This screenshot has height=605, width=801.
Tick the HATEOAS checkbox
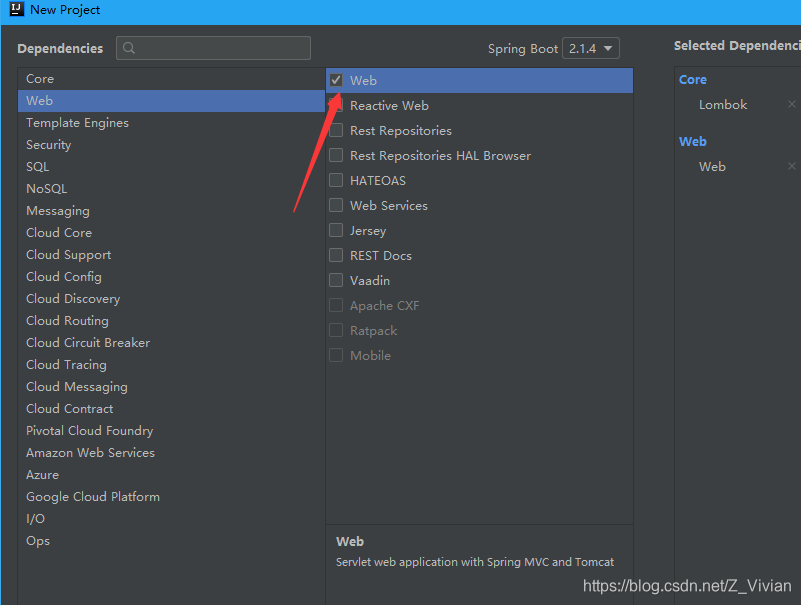tap(336, 180)
